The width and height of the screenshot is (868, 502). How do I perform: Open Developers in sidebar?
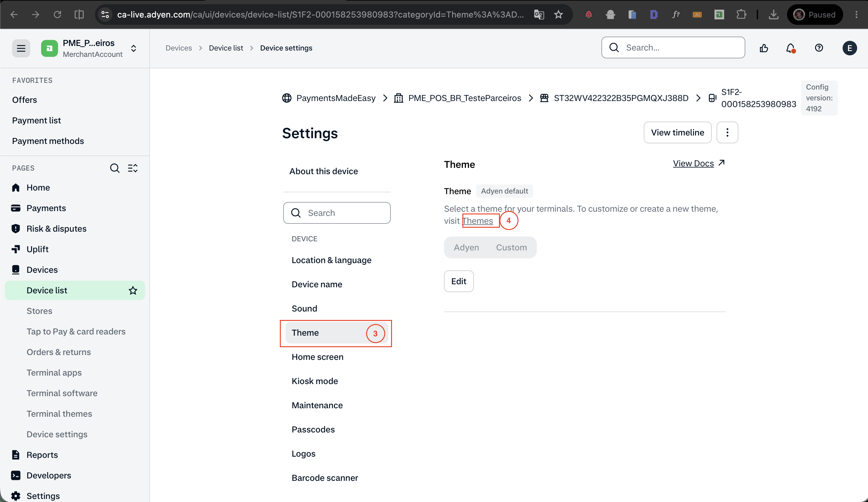pyautogui.click(x=49, y=475)
